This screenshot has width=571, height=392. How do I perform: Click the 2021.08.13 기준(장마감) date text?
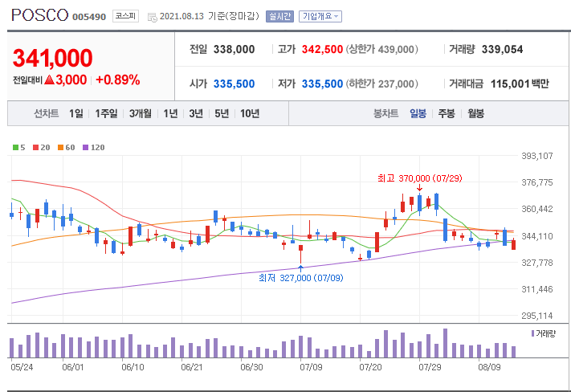point(210,16)
